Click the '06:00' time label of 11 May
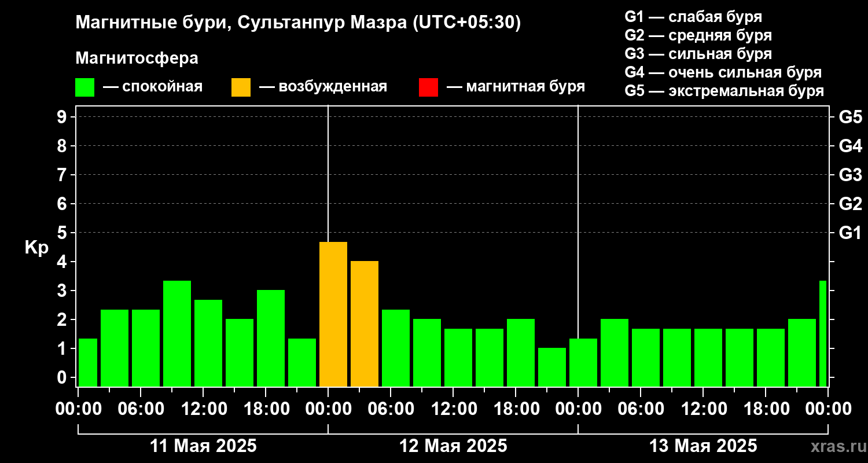Screen dimensions: 868x463 point(142,409)
